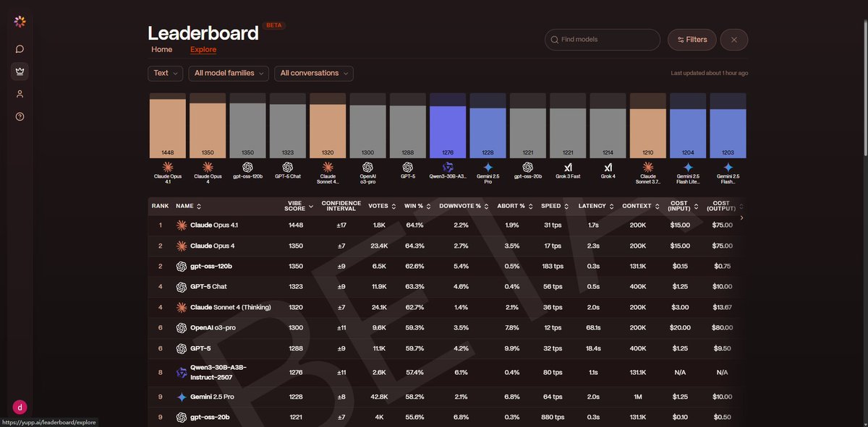The height and width of the screenshot is (427, 868).
Task: Open the chat bubble icon in sidebar
Action: click(20, 49)
